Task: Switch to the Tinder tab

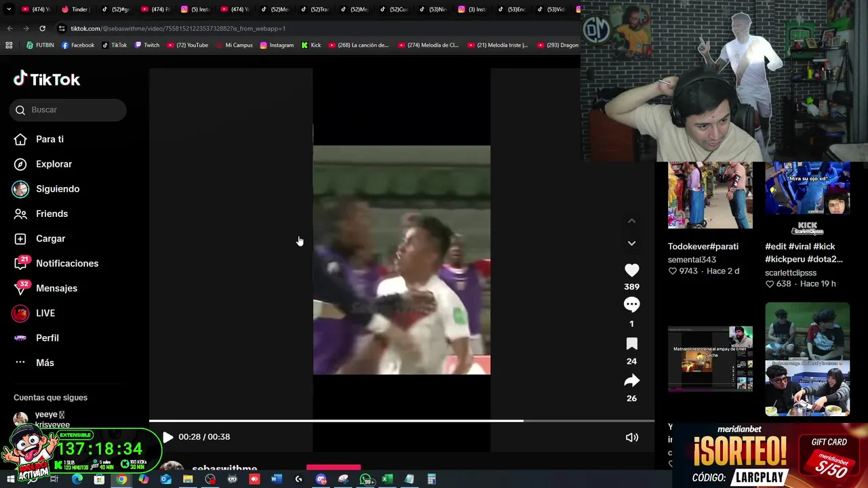Action: [75, 9]
